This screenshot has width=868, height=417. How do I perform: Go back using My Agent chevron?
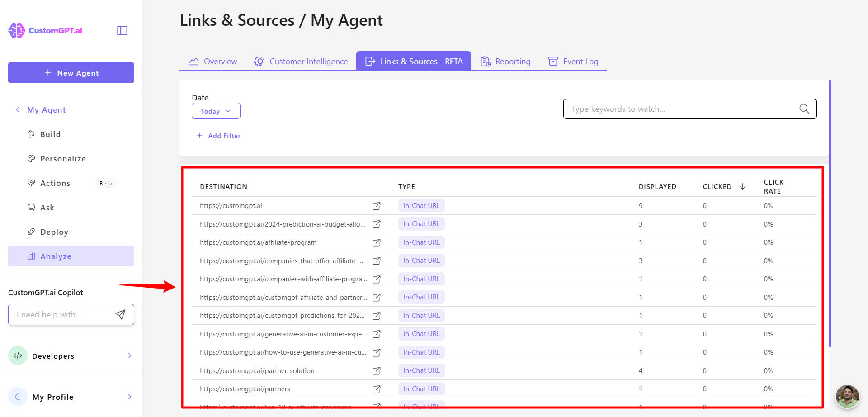pos(18,109)
